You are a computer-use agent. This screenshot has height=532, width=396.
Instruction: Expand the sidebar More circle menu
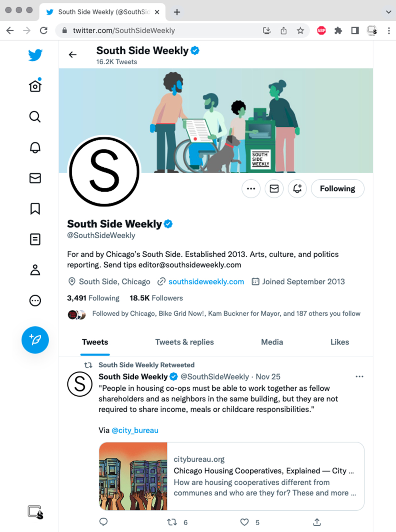(x=35, y=301)
